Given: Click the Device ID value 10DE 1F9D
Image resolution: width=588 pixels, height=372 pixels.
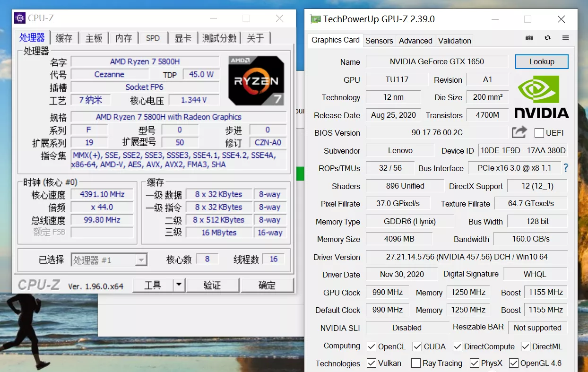Looking at the screenshot, I should coord(523,150).
